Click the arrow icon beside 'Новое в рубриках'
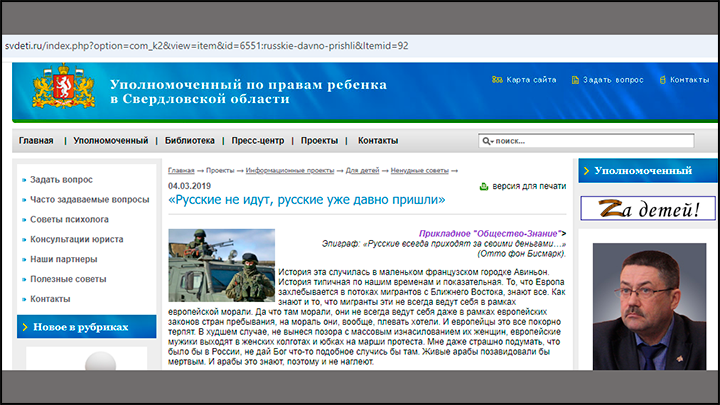 click(24, 327)
